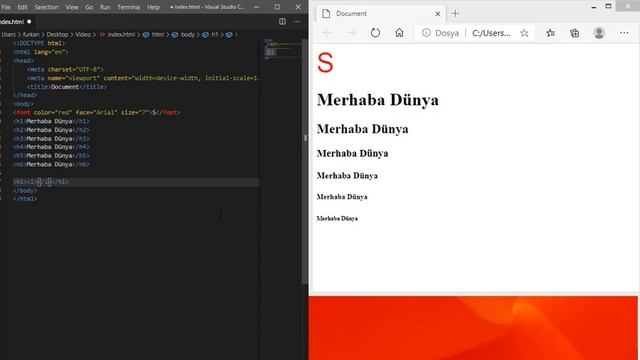This screenshot has height=360, width=640.
Task: Click the VS Code vertical scrollbar
Action: pos(305,161)
